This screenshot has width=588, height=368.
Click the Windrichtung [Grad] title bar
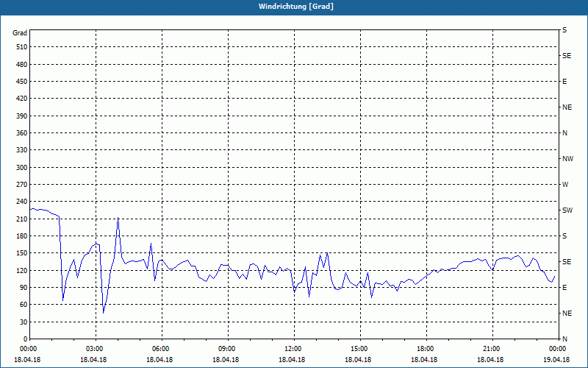[x=294, y=7]
